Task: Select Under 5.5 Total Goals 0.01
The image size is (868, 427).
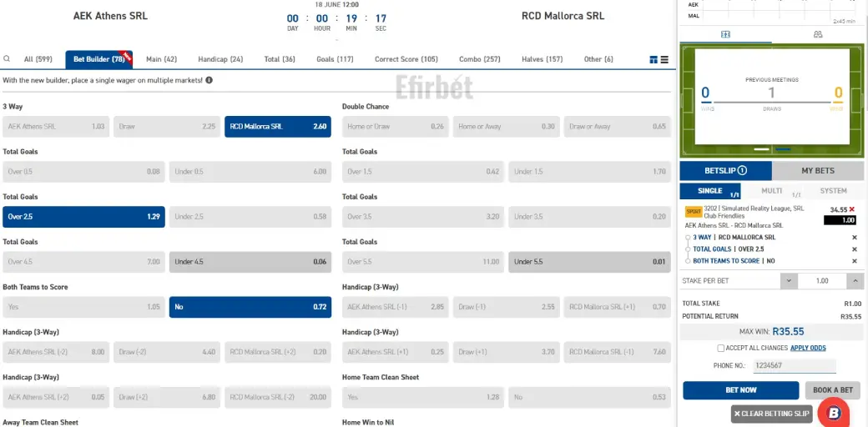Action: pos(589,262)
